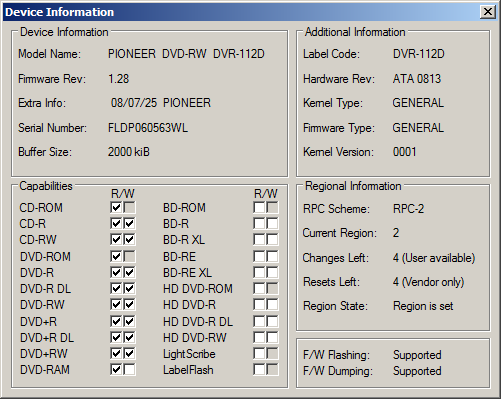Toggle the CD-RW read checkbox
This screenshot has width=501, height=399.
116,239
